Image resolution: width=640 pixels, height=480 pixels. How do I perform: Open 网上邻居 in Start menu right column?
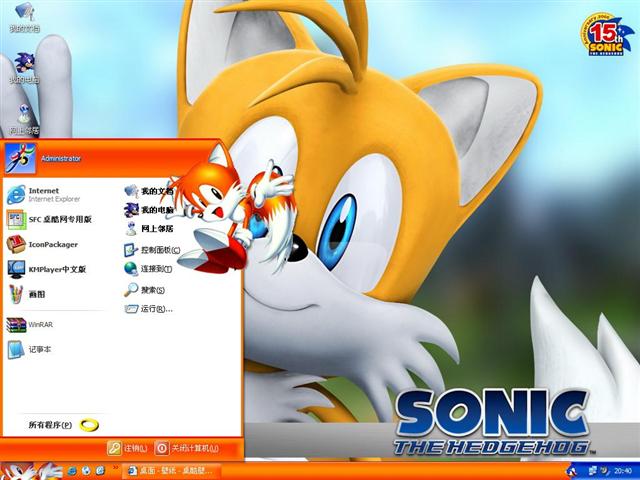click(x=149, y=229)
